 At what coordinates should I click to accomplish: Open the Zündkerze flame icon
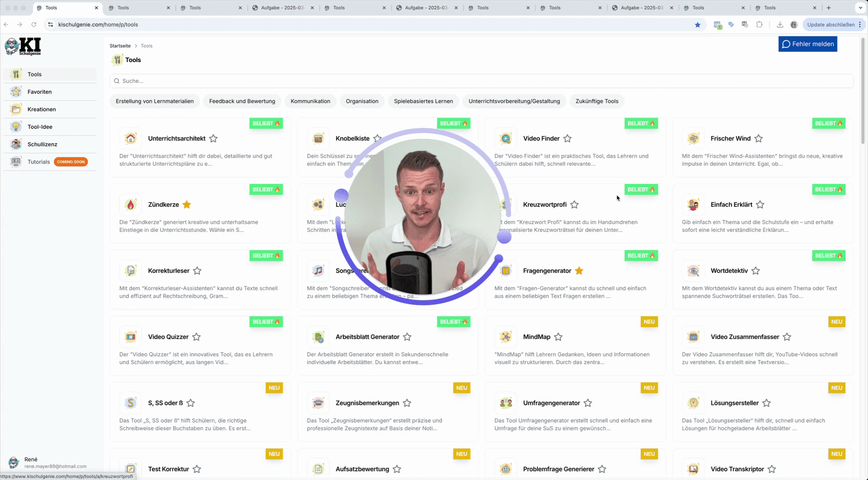130,204
